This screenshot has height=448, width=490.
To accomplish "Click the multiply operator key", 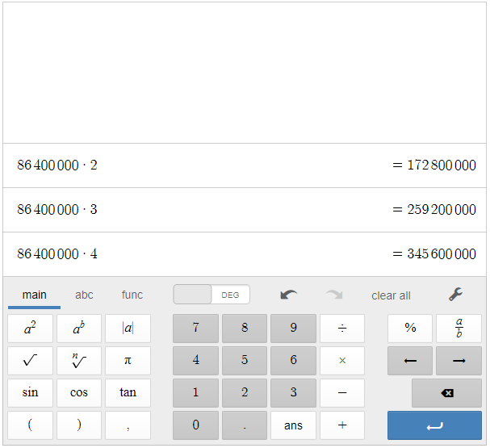I will coord(342,361).
